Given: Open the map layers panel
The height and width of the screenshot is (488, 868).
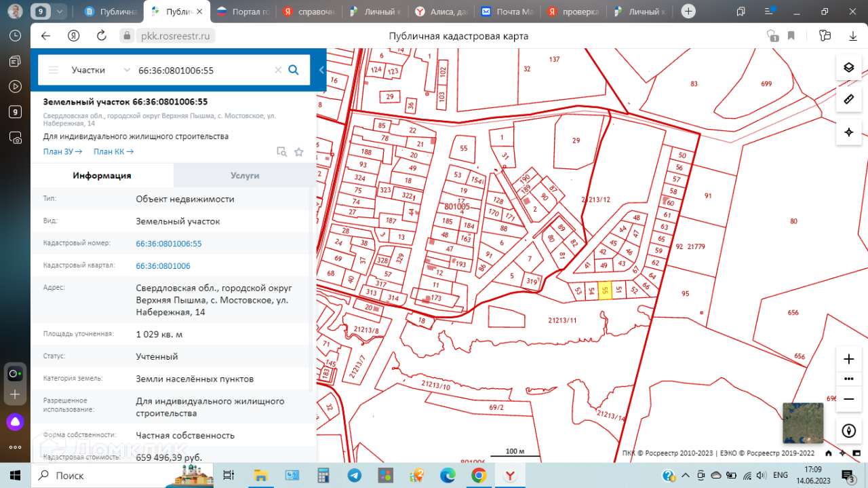Looking at the screenshot, I should coord(848,67).
